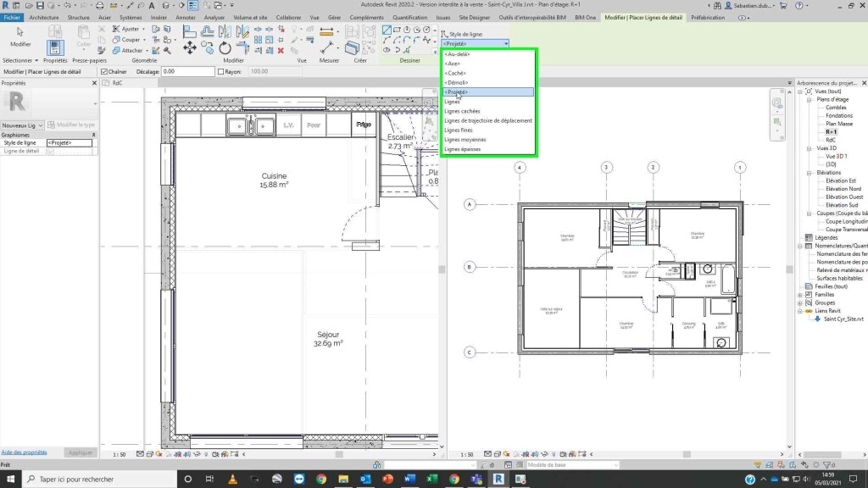
Task: Switch to the Architecture ribbon tab
Action: 43,17
